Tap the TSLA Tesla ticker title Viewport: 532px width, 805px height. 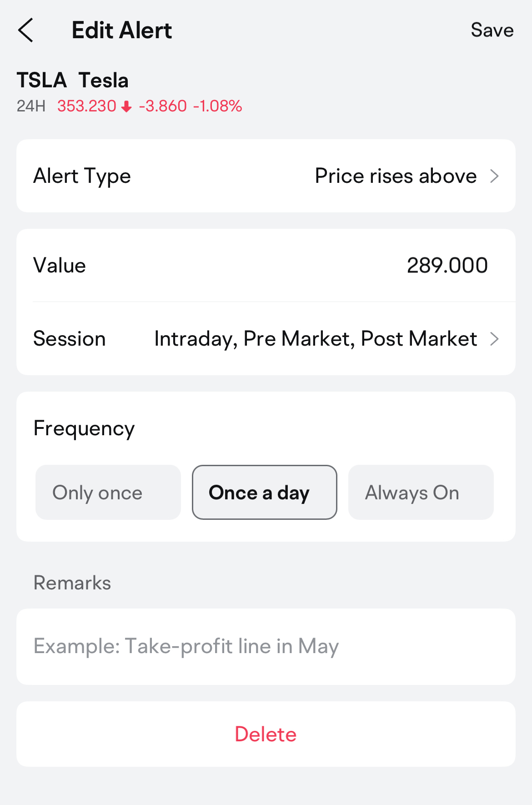pos(73,80)
